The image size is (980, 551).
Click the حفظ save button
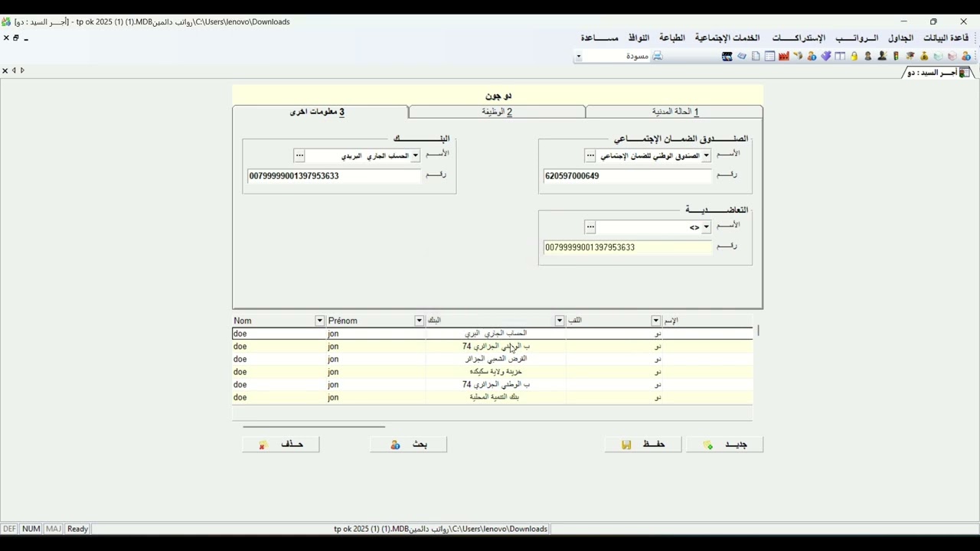[x=643, y=445]
